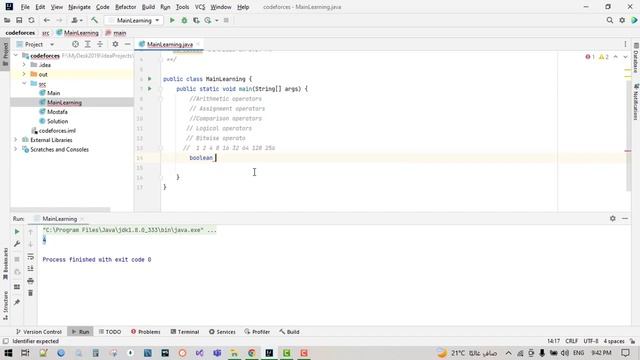Viewport: 640px width, 360px height.
Task: Click the CRLF line separator in status bar
Action: (x=571, y=341)
